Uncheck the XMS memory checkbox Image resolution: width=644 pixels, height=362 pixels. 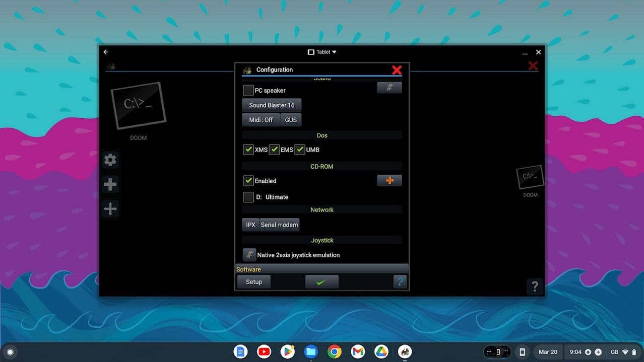(x=248, y=150)
